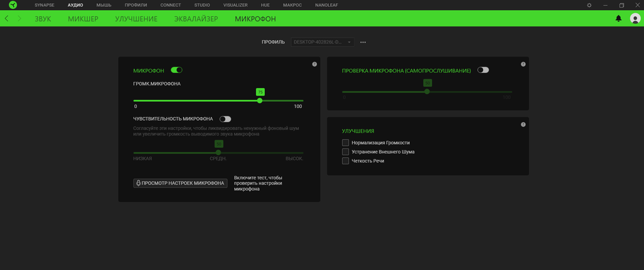Click the Razer logo icon
644x270 pixels.
13,5
